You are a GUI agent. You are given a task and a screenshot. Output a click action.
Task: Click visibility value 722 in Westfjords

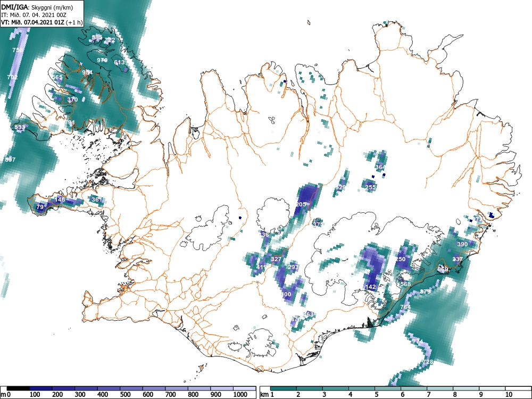coord(110,40)
